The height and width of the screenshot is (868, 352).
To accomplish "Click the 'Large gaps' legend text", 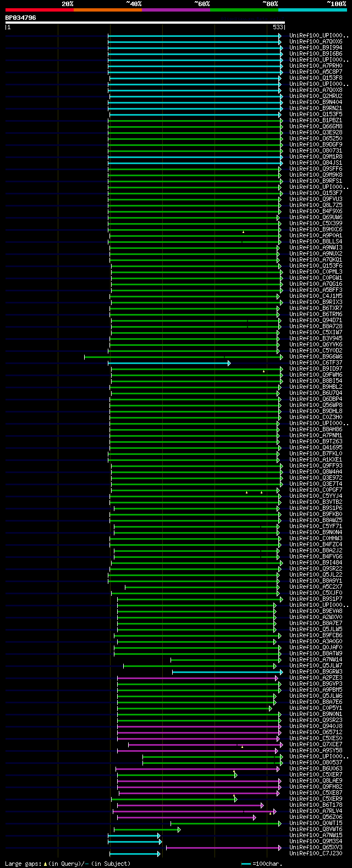I will [x=22, y=864].
